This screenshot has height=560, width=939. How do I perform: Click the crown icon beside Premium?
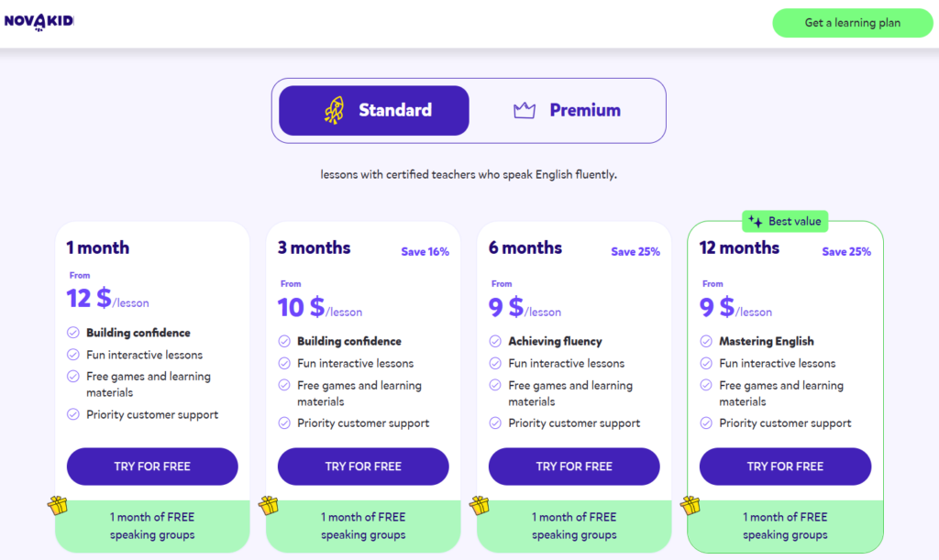pyautogui.click(x=525, y=110)
